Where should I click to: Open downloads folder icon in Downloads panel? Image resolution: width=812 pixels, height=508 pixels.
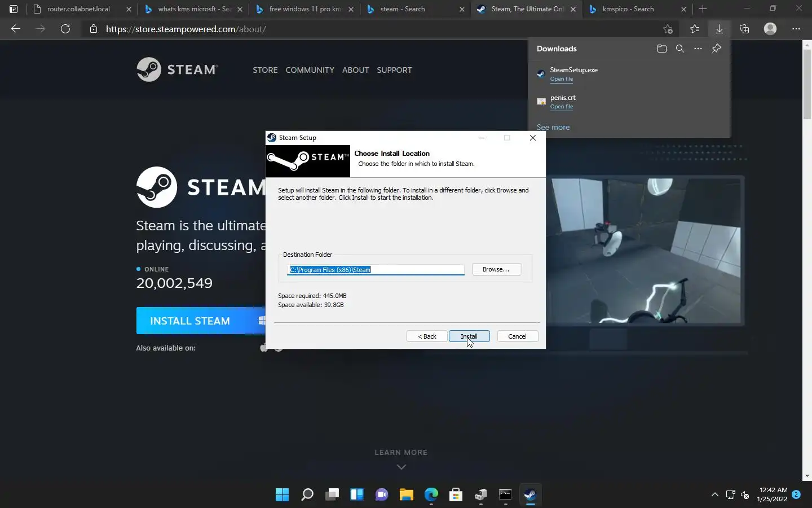point(662,49)
